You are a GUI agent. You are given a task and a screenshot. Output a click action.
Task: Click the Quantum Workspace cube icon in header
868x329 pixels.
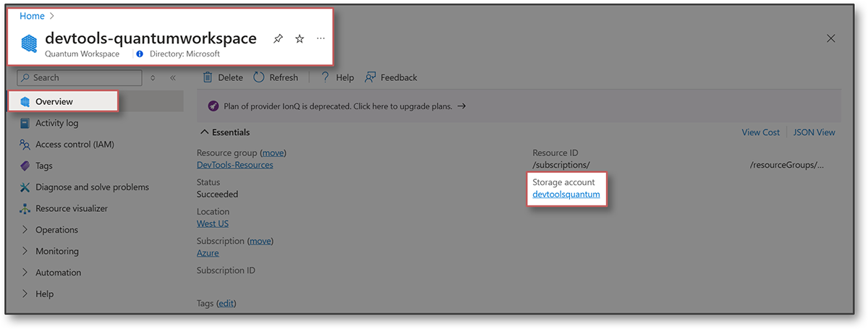[x=30, y=44]
